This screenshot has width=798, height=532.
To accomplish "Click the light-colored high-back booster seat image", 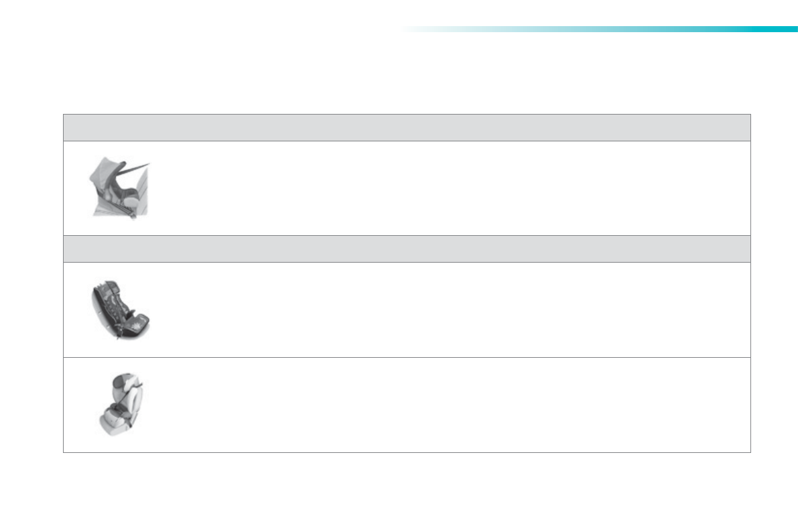I will coord(121,405).
